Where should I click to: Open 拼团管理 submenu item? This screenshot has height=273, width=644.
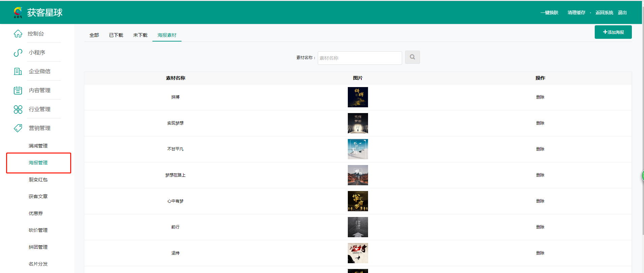(38, 247)
